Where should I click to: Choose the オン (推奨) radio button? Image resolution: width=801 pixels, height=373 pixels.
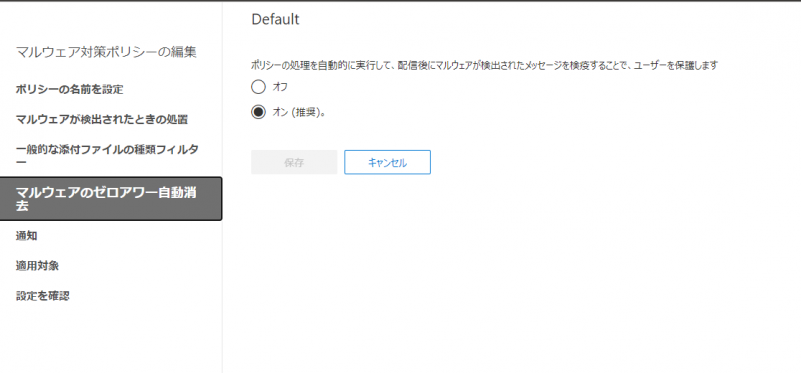(258, 112)
